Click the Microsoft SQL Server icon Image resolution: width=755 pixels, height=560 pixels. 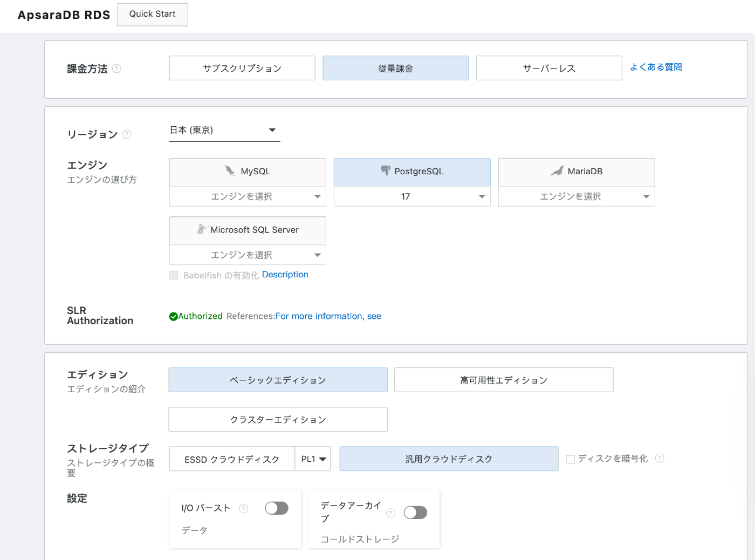pyautogui.click(x=201, y=229)
